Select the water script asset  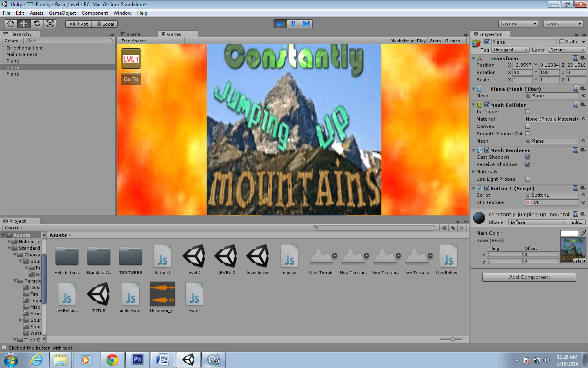(194, 297)
